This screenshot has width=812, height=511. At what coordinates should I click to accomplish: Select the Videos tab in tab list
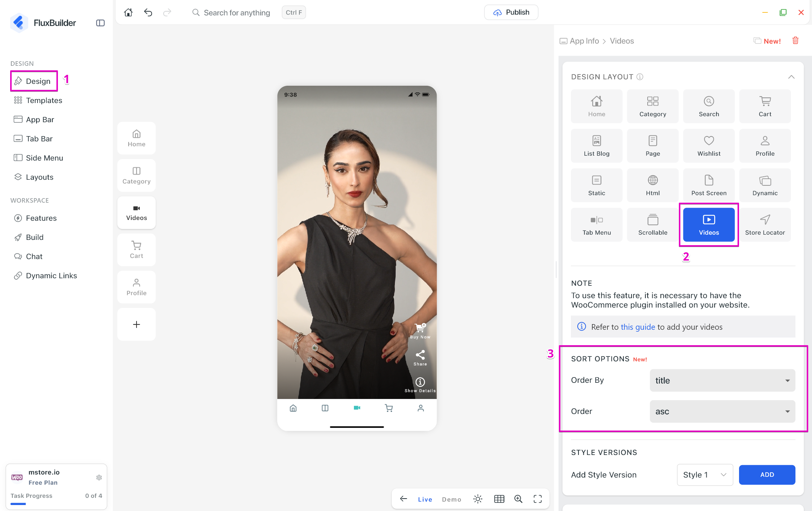tap(137, 212)
